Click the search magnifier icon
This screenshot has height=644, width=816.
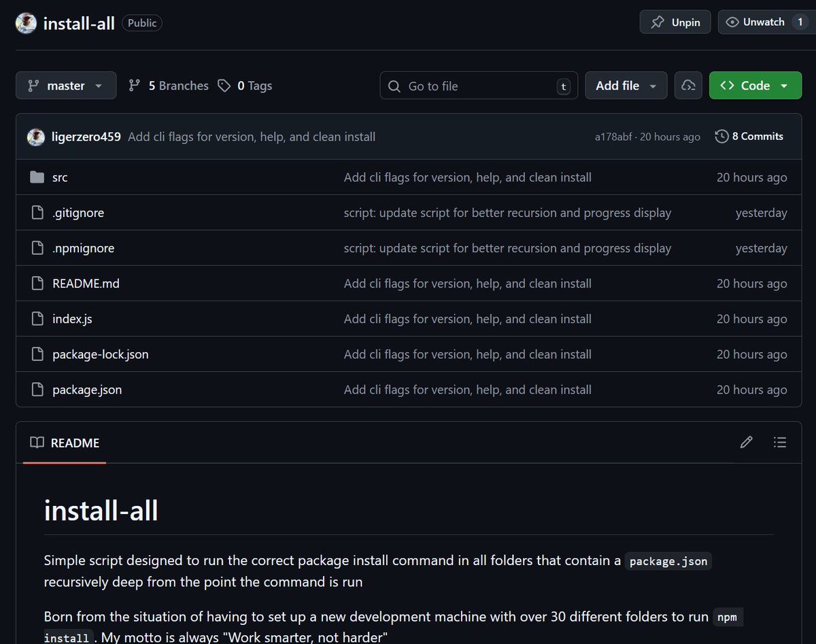point(394,86)
